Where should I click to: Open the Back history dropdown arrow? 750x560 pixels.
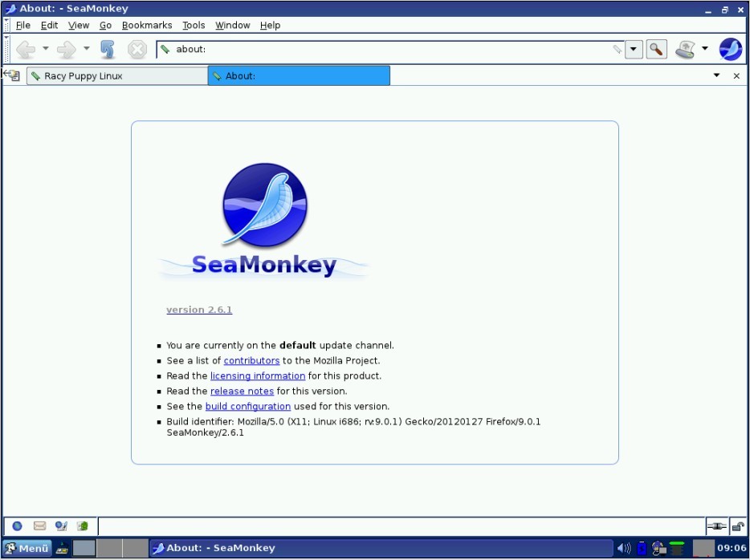[x=46, y=48]
